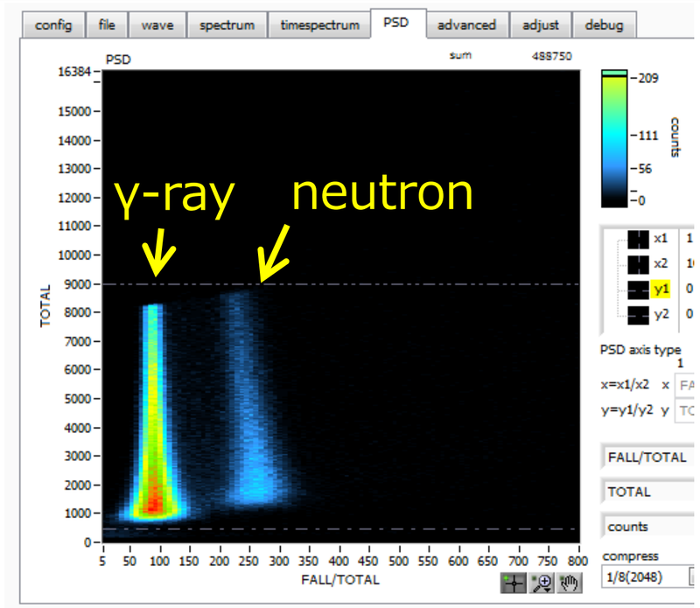Open the counts scale dropdown
This screenshot has height=608, width=700.
click(x=648, y=527)
